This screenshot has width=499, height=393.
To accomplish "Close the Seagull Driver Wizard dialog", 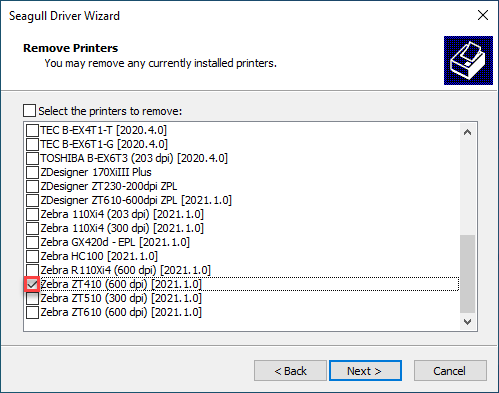I will [x=483, y=15].
